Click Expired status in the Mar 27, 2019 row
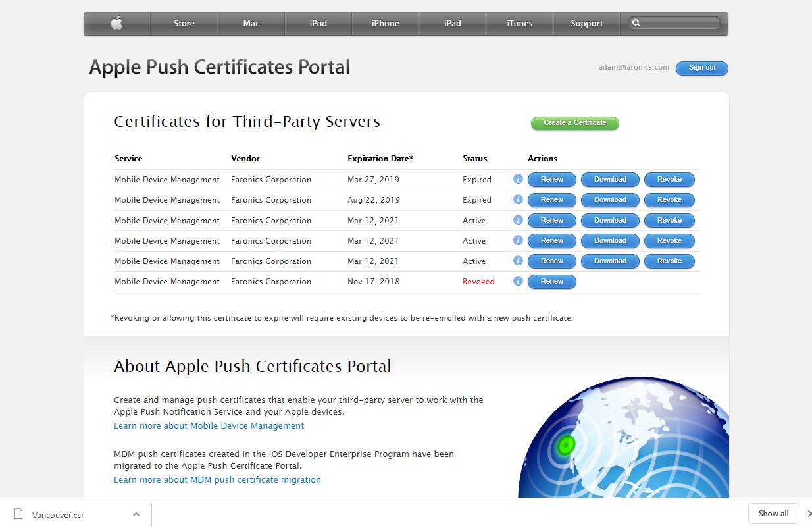The height and width of the screenshot is (530, 812). [x=477, y=180]
